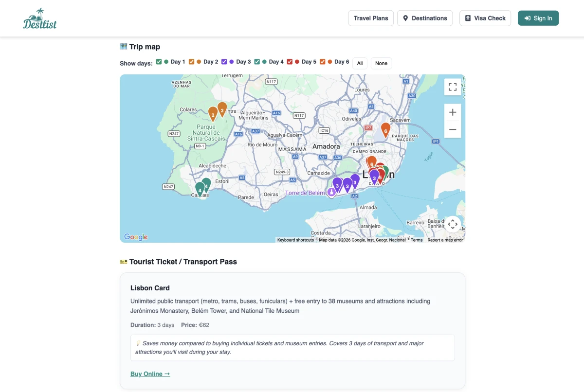Select the Day 2 marker beside the Sintra label

coord(222,110)
